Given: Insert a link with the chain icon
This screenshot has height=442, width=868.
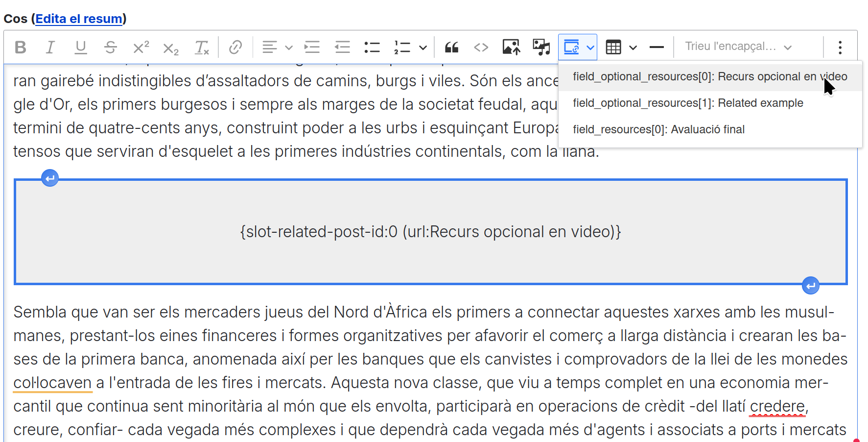Looking at the screenshot, I should point(235,48).
